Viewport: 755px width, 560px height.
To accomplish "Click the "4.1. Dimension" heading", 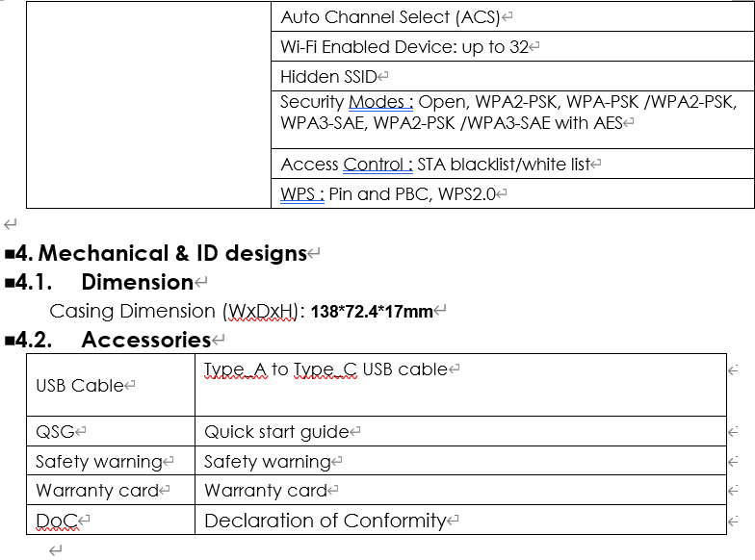I will point(137,283).
